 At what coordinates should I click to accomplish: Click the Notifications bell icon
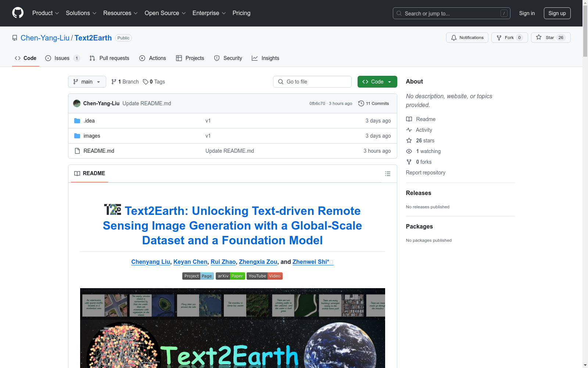454,38
